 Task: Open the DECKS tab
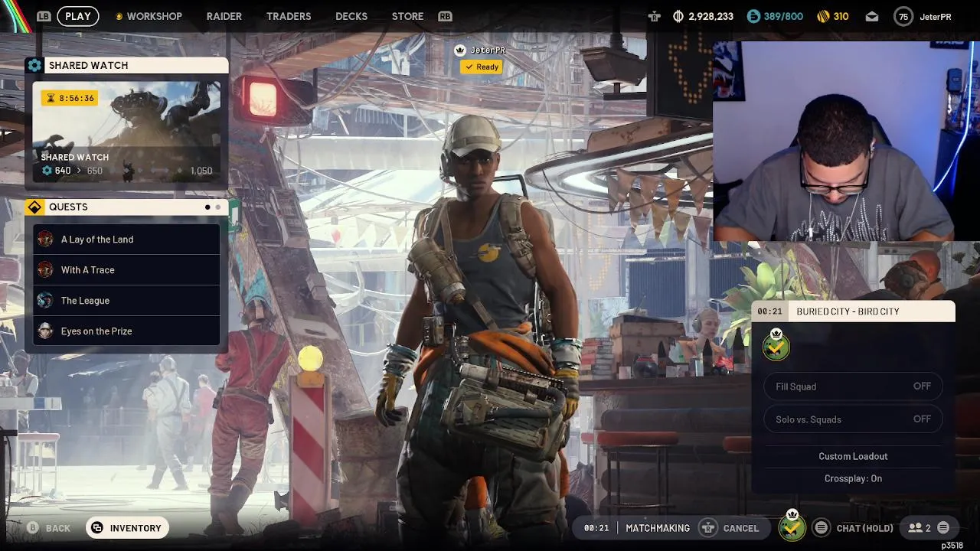(x=351, y=16)
